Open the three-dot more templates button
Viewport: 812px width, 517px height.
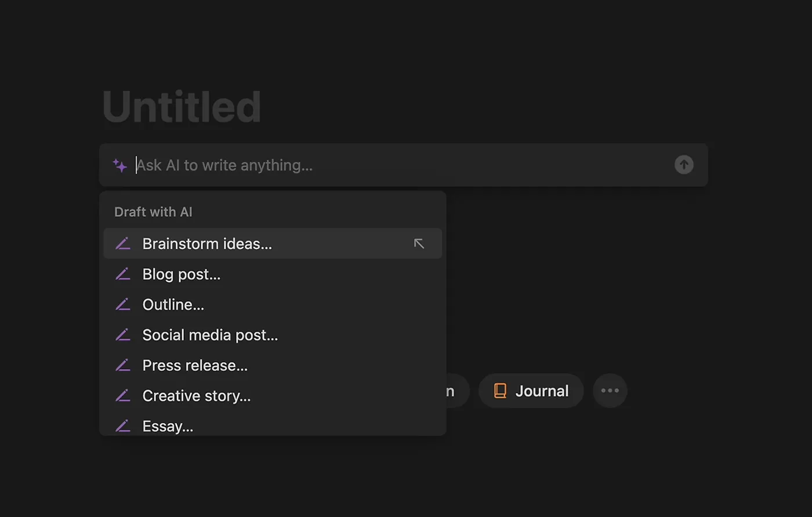pyautogui.click(x=610, y=391)
